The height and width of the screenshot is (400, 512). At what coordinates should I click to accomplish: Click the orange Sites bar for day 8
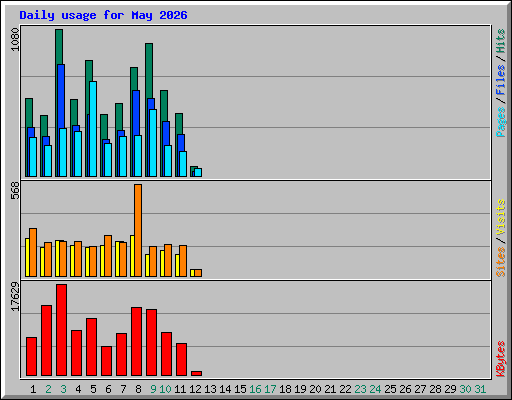138,230
